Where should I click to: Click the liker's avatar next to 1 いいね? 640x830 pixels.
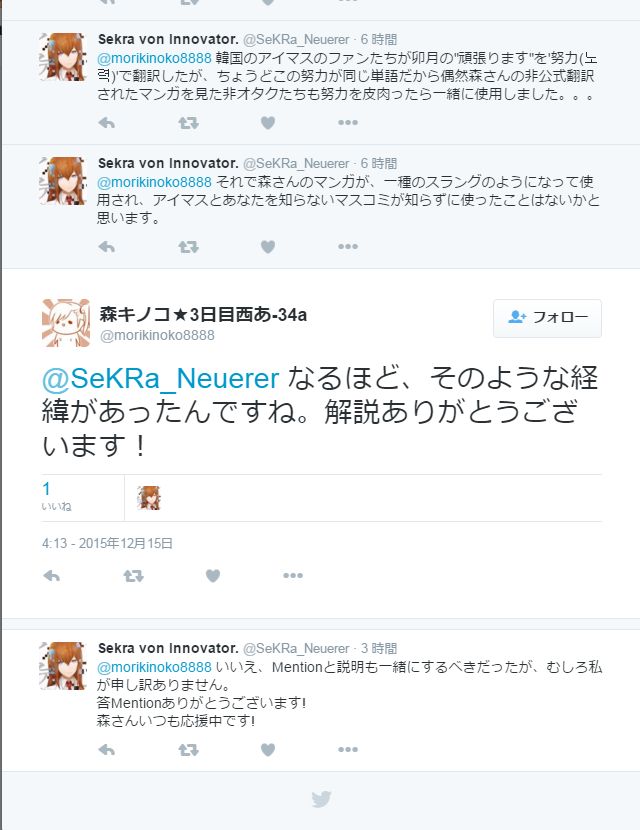[x=149, y=498]
